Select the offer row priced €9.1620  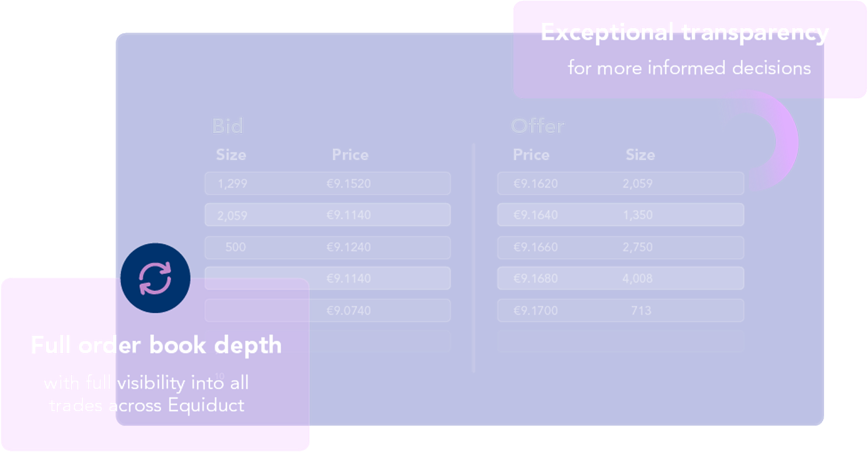tap(621, 184)
